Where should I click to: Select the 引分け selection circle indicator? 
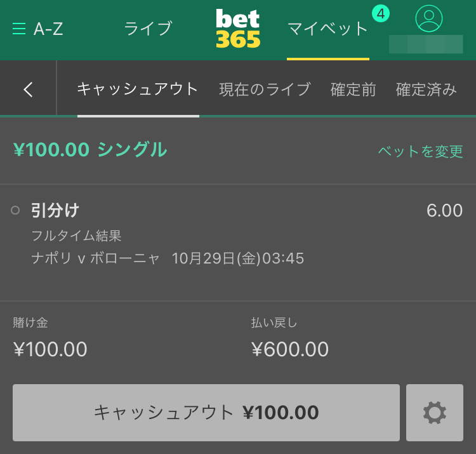coord(15,210)
